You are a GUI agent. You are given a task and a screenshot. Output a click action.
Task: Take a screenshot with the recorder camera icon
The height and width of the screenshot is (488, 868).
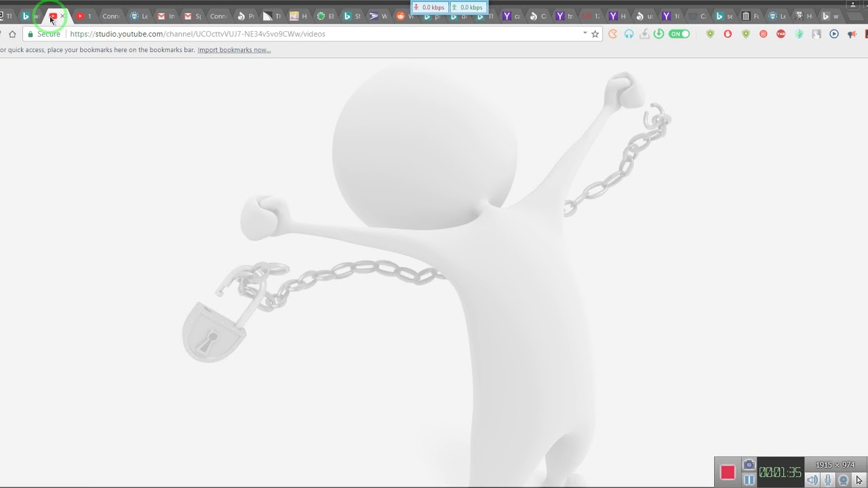749,465
